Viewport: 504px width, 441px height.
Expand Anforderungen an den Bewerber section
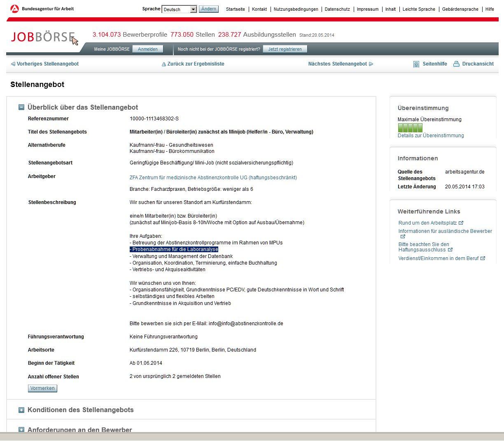[21, 429]
